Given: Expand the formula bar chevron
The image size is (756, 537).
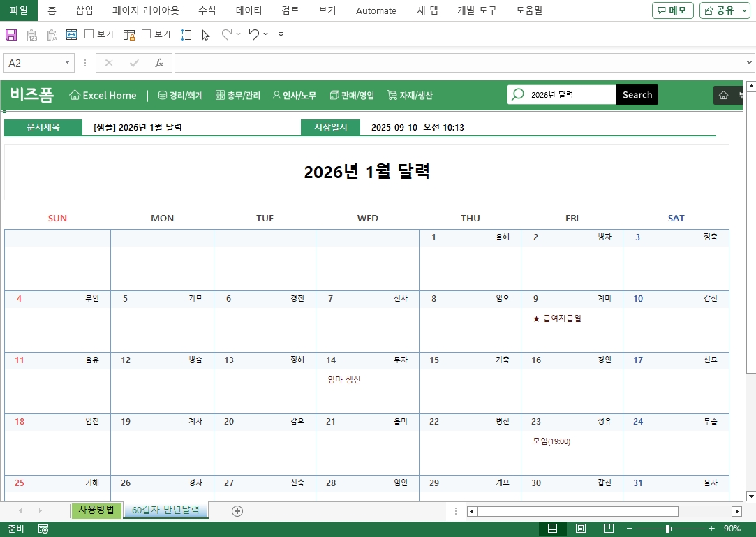Looking at the screenshot, I should (749, 63).
